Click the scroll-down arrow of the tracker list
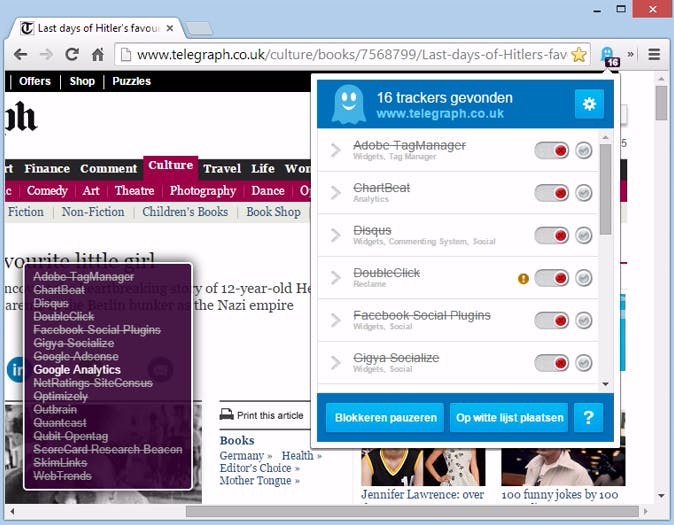Screen dimensions: 674x525 point(605,384)
